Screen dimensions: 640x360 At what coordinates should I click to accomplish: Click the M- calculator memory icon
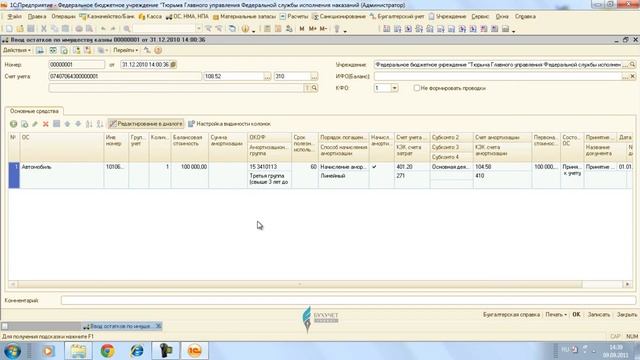pos(323,29)
